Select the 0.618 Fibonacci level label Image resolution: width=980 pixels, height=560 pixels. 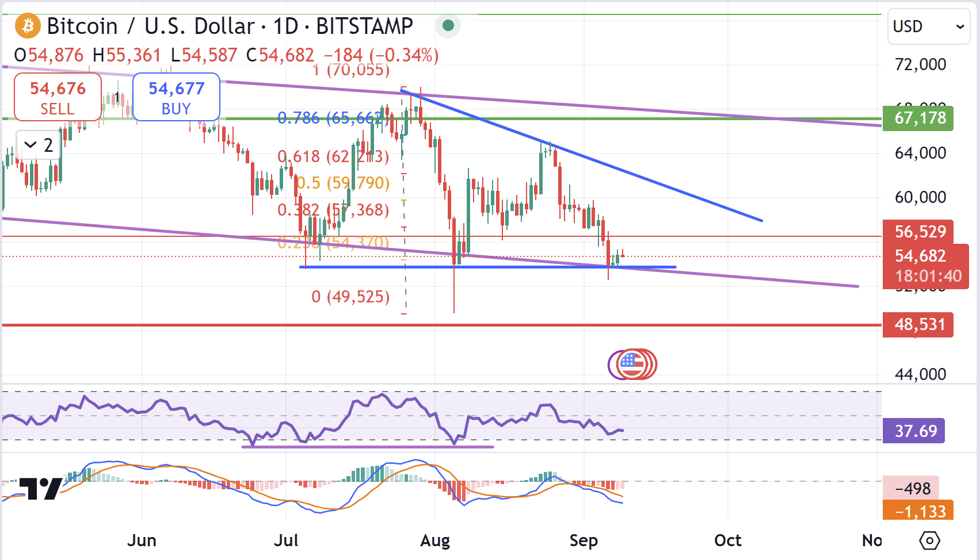click(x=333, y=156)
